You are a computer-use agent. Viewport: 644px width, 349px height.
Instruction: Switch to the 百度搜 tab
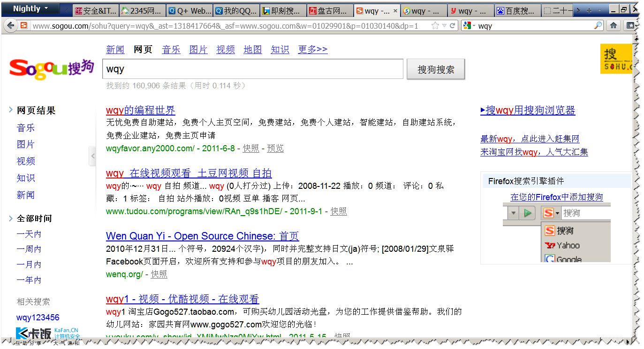pos(517,10)
